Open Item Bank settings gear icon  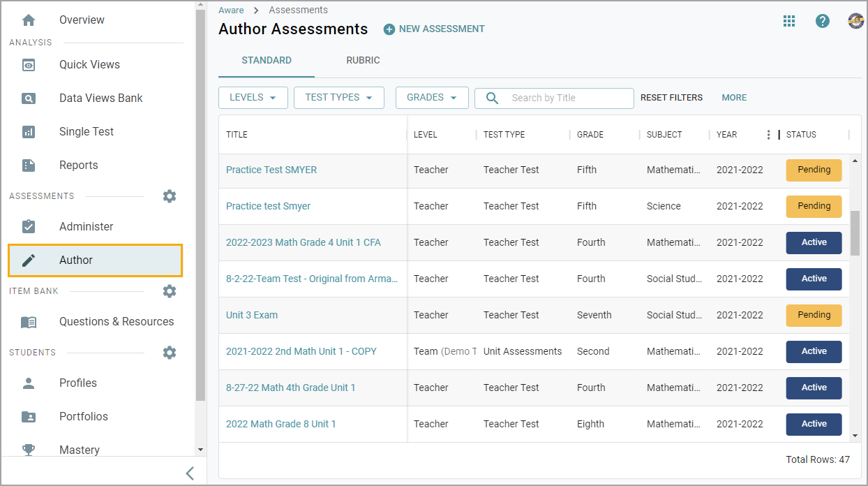[x=170, y=291]
